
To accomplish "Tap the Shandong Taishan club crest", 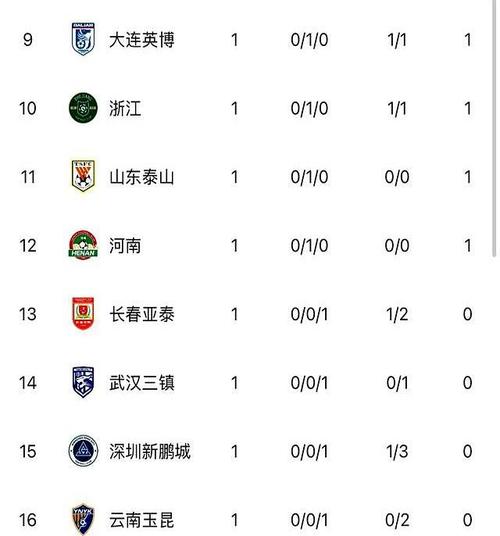I will click(83, 176).
